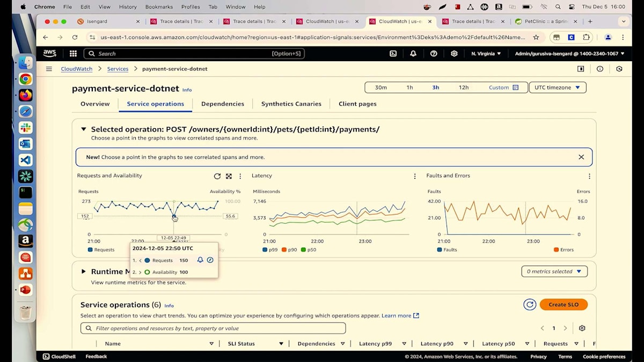This screenshot has height=362, width=644.
Task: Select the 3h time range
Action: click(436, 87)
